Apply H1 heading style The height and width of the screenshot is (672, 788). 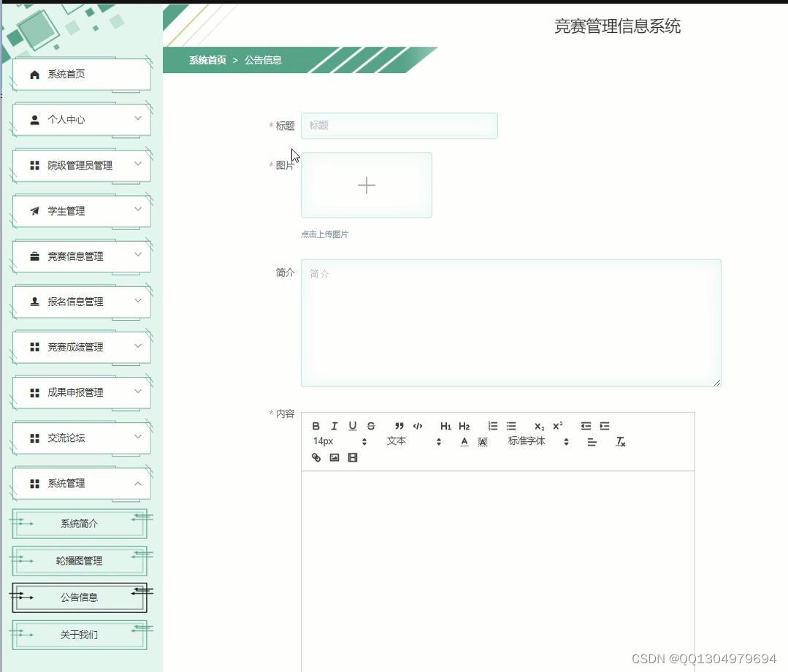445,426
